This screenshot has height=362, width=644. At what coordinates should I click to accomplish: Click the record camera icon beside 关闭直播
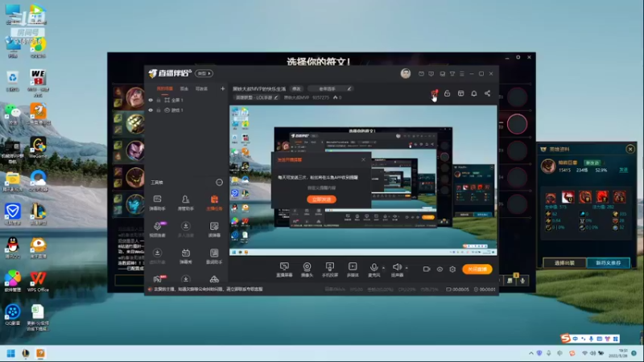(427, 269)
